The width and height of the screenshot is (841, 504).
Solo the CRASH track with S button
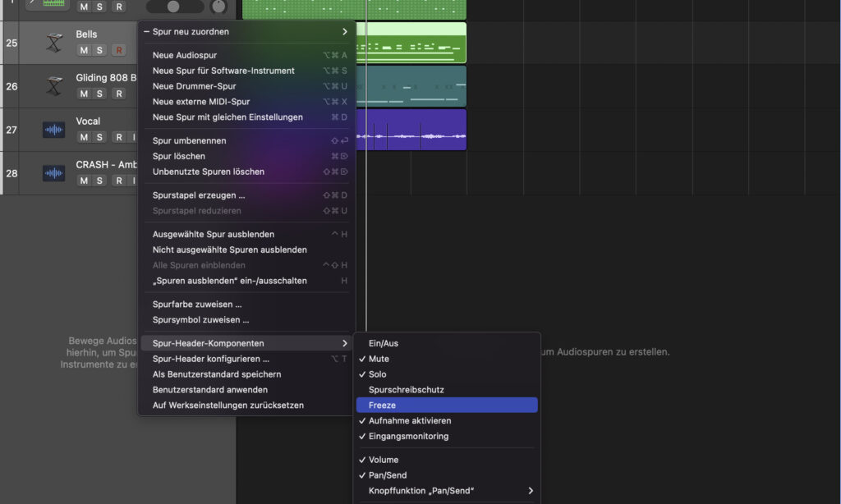tap(99, 181)
